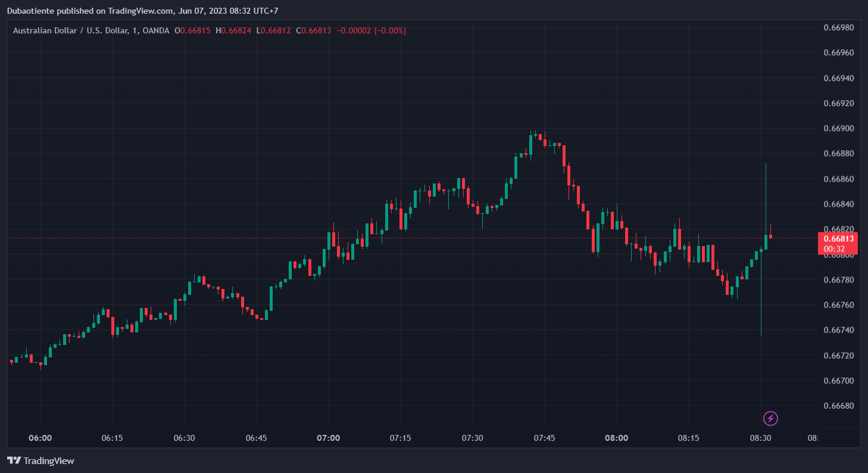This screenshot has width=868, height=473.
Task: Select the 07:00 time axis label
Action: (328, 438)
